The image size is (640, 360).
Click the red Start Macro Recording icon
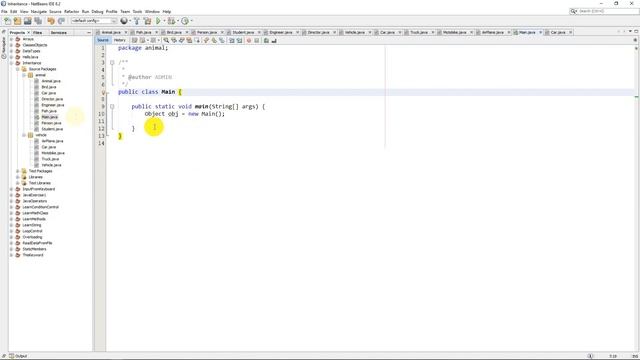click(249, 40)
